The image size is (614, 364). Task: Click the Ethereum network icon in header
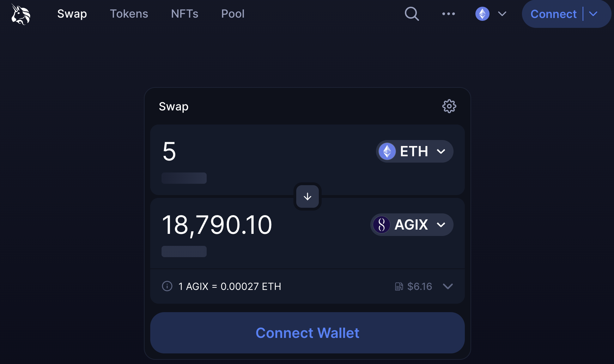click(482, 14)
